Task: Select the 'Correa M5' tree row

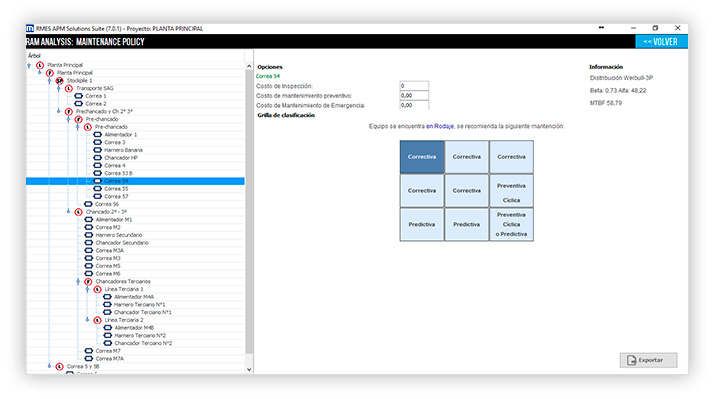Action: pyautogui.click(x=136, y=266)
